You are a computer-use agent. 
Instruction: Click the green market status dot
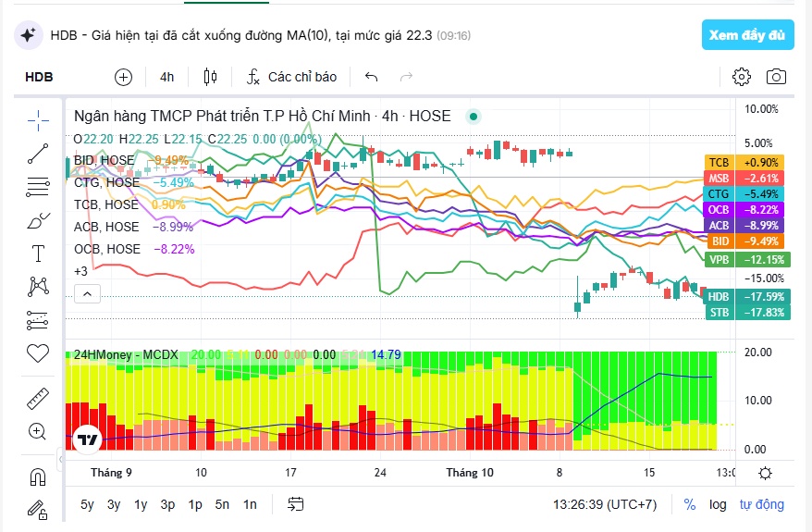pos(474,117)
